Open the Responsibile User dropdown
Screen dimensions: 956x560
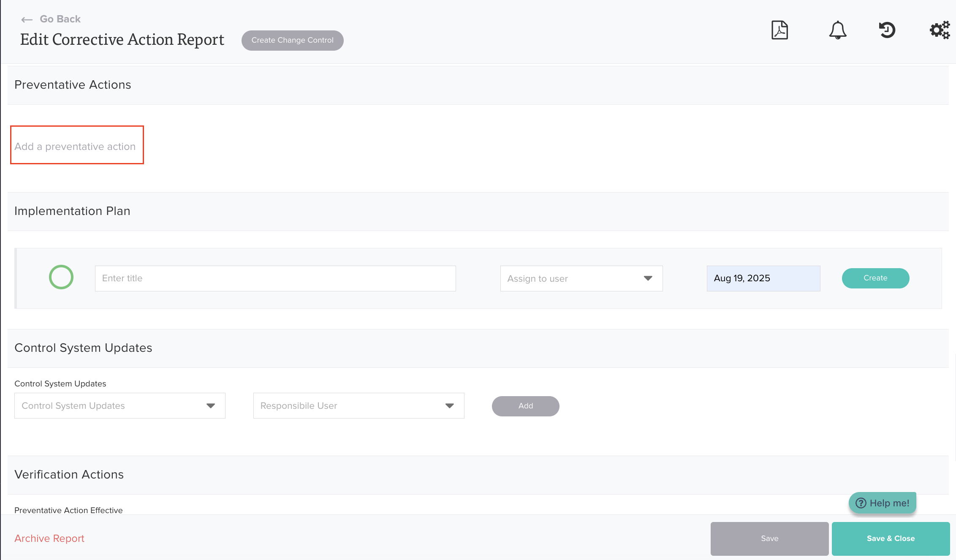coord(358,406)
